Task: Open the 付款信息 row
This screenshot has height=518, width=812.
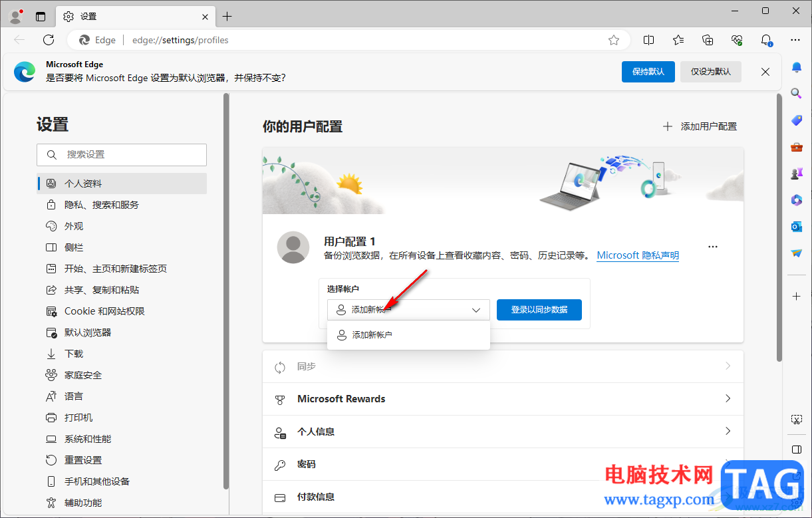Action: (503, 497)
